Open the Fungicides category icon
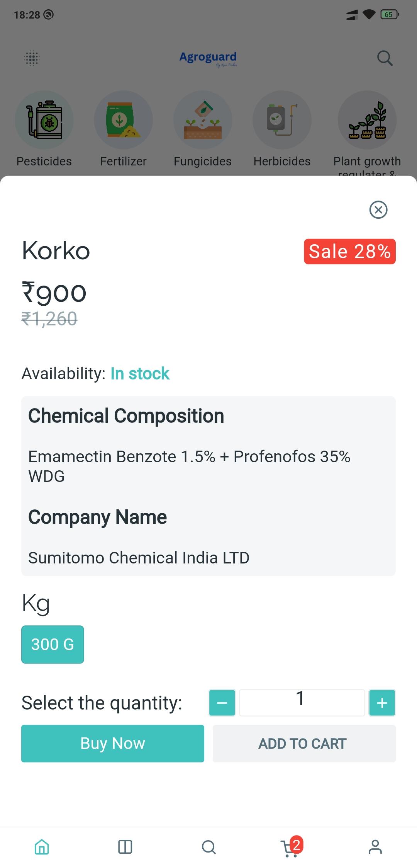 [203, 120]
